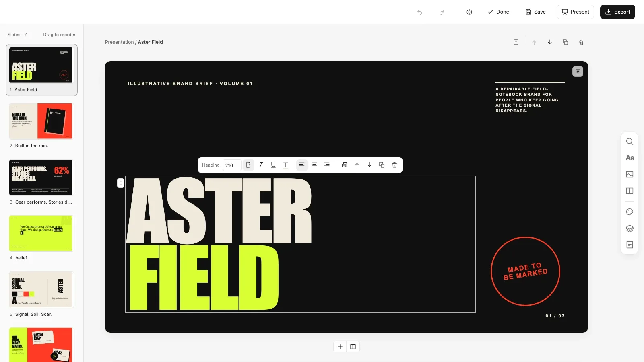Screen dimensions: 644x362
Task: Start the slideshow with Present
Action: pyautogui.click(x=575, y=12)
